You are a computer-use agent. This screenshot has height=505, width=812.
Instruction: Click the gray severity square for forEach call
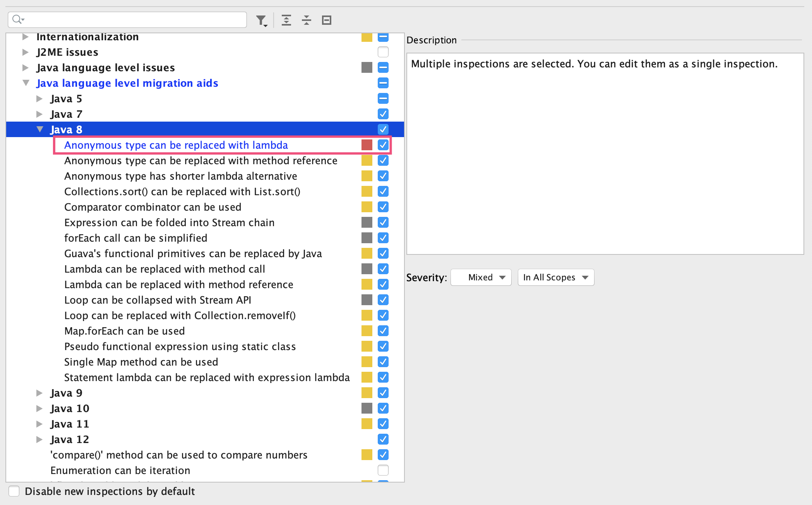click(367, 238)
